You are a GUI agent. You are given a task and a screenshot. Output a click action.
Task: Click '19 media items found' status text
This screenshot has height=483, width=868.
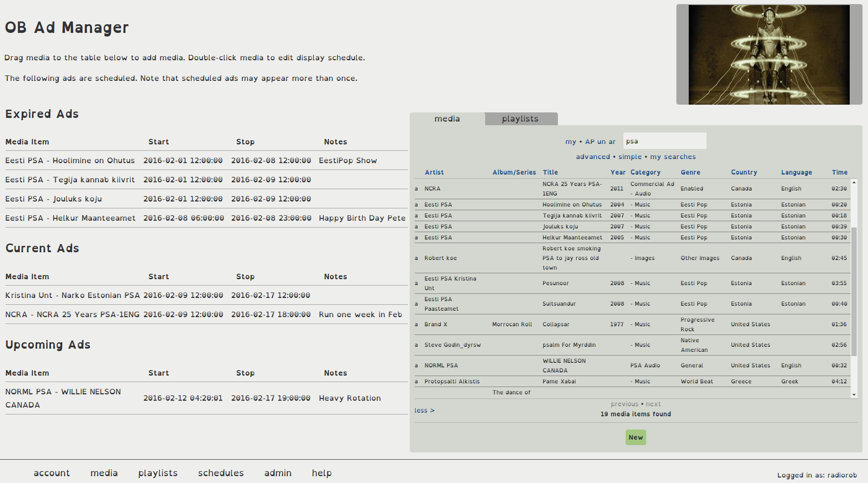pos(636,414)
